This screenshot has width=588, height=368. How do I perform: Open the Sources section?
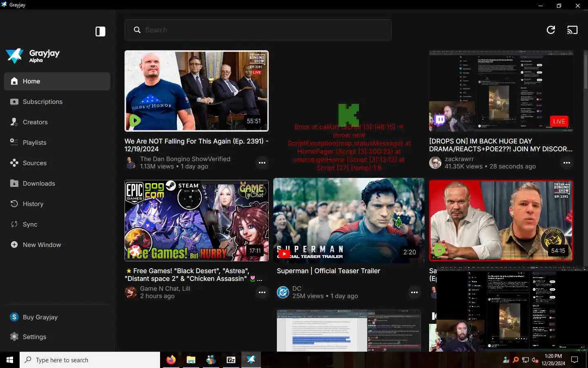(x=57, y=163)
